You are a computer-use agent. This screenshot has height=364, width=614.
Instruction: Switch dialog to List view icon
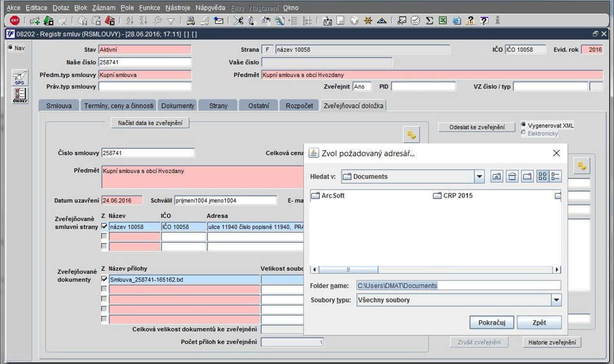coord(543,176)
